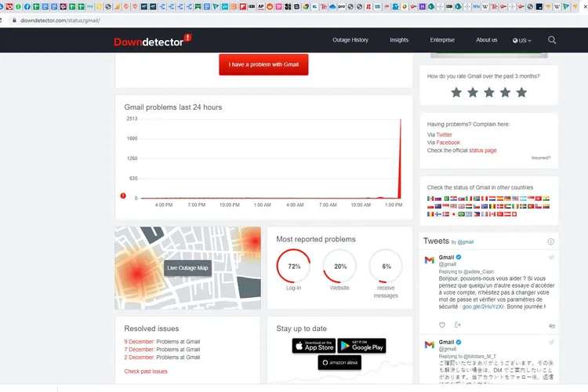Open the 'Check past issues' link

[146, 372]
